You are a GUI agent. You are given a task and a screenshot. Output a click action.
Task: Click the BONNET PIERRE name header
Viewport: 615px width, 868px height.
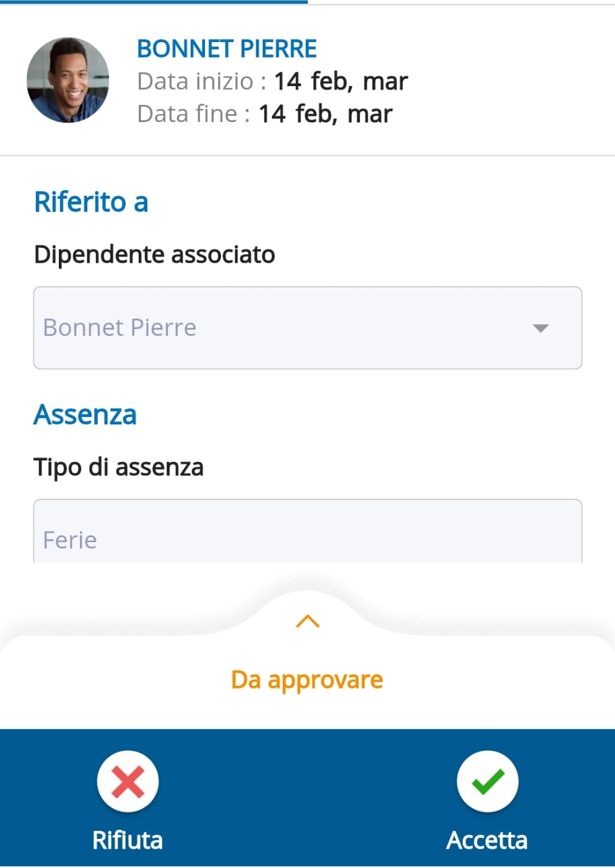tap(227, 49)
